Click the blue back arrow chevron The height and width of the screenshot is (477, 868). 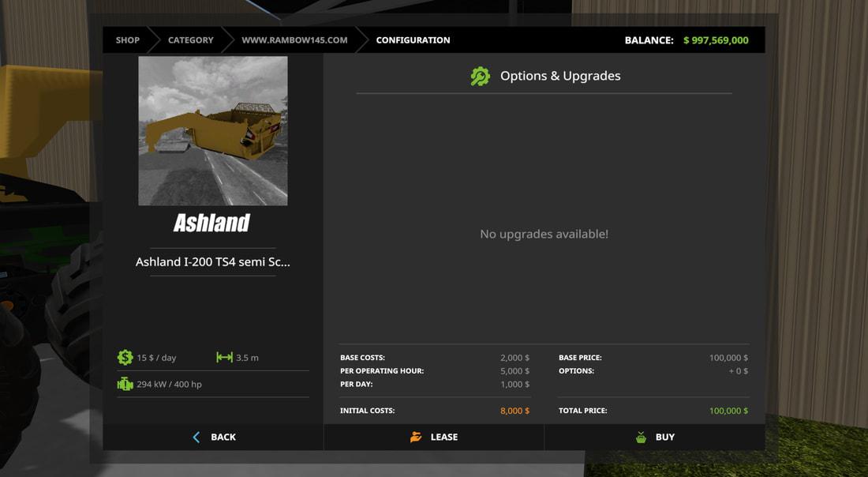[196, 437]
